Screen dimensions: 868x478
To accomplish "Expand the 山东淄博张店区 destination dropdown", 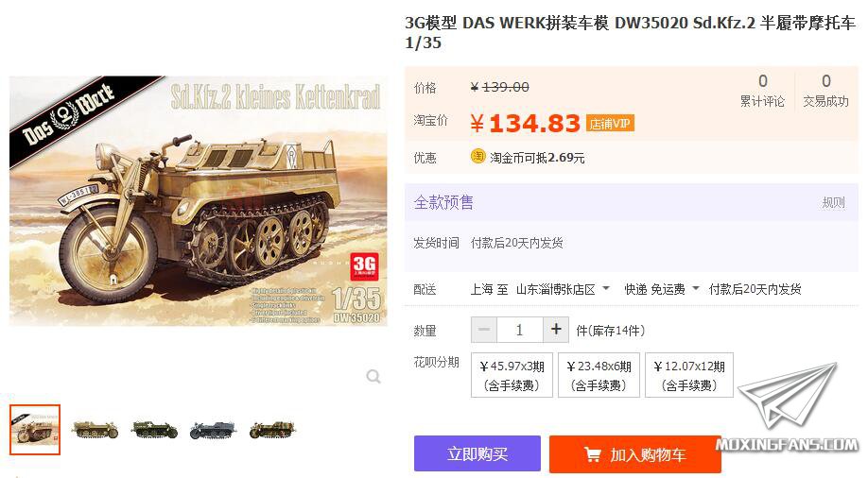I will [x=563, y=289].
